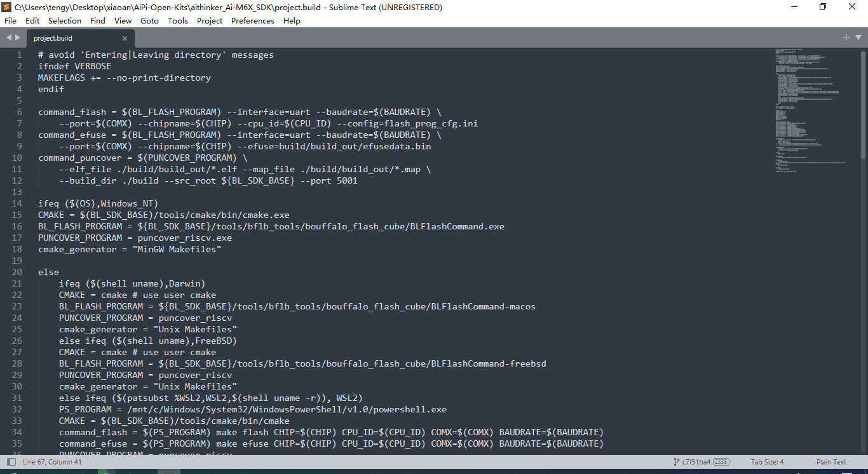Image resolution: width=868 pixels, height=474 pixels.
Task: Click line number 20 in gutter
Action: [17, 272]
